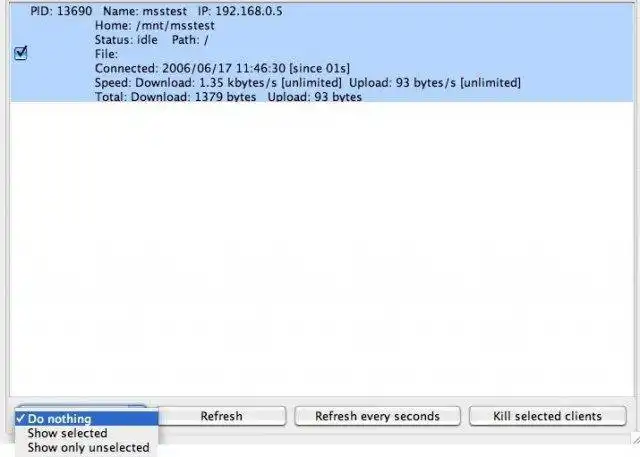
Task: Click the "Name: msstest" label
Action: coord(145,11)
